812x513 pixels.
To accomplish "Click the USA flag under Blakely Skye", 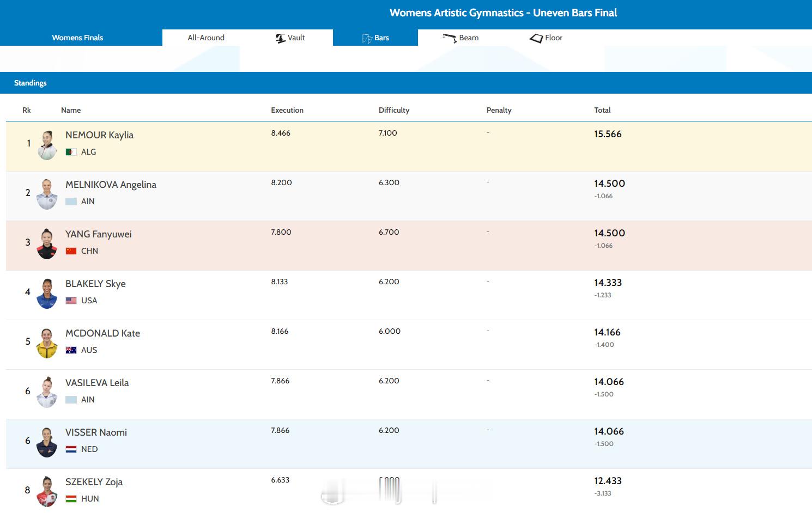I will coord(71,301).
